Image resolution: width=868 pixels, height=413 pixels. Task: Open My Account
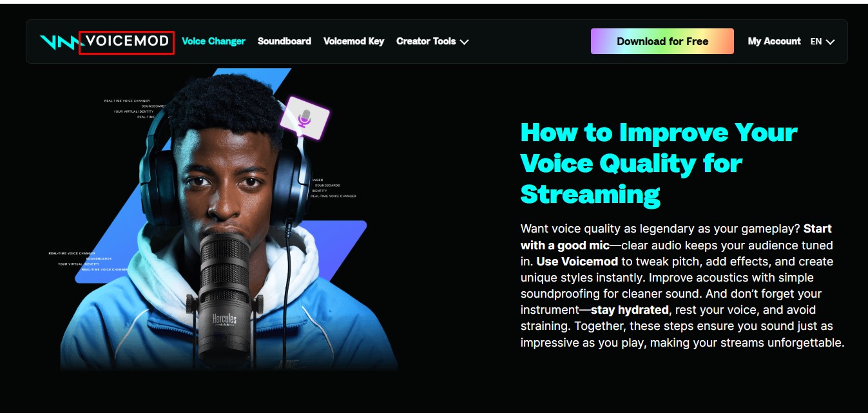[774, 41]
